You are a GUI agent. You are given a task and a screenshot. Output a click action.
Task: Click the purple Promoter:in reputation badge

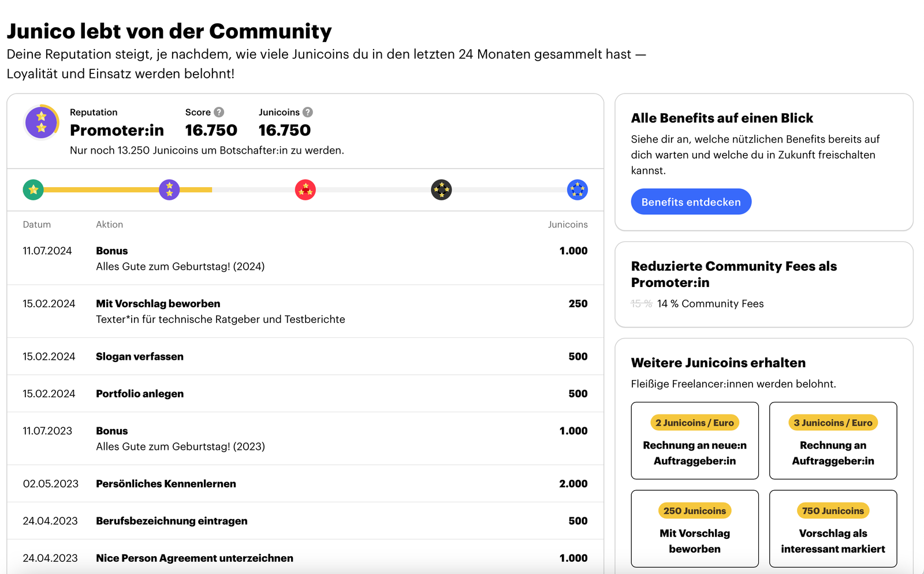point(42,122)
